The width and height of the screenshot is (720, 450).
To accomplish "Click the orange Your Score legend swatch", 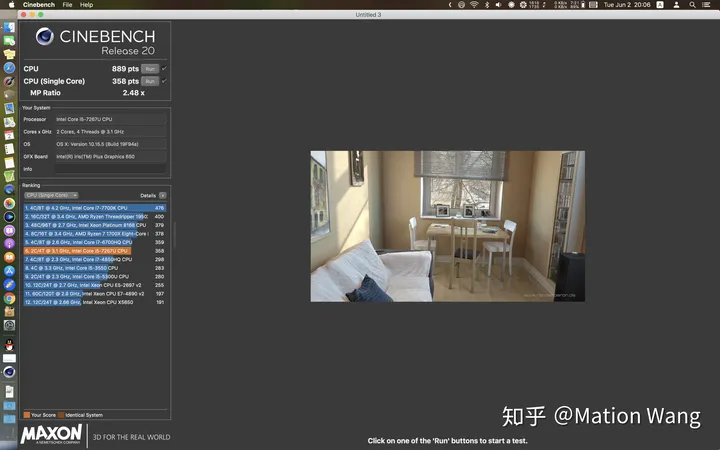I will click(27, 415).
